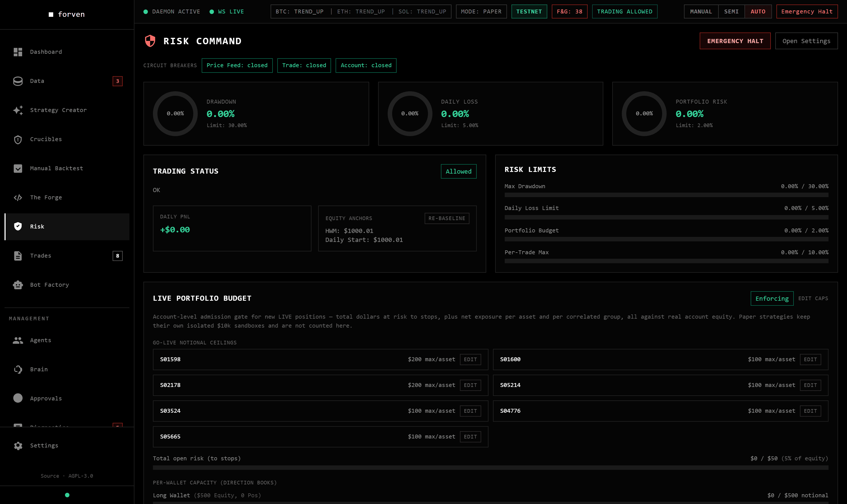Click the Risk shield icon in sidebar

point(18,227)
